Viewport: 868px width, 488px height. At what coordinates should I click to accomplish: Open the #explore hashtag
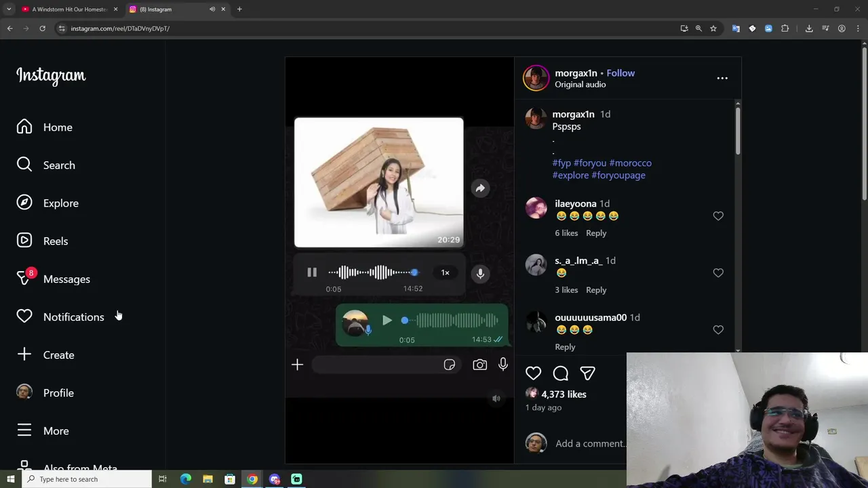pos(570,176)
